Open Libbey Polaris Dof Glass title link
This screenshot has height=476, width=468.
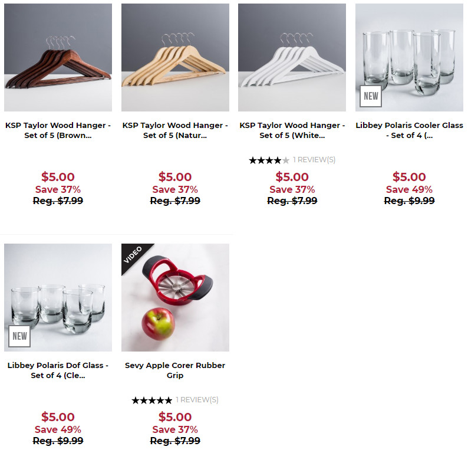(58, 370)
